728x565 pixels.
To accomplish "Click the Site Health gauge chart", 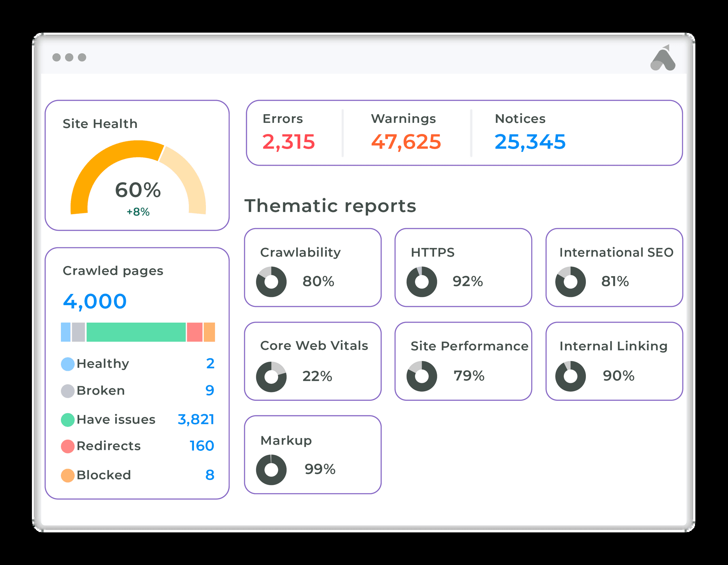I will (138, 178).
